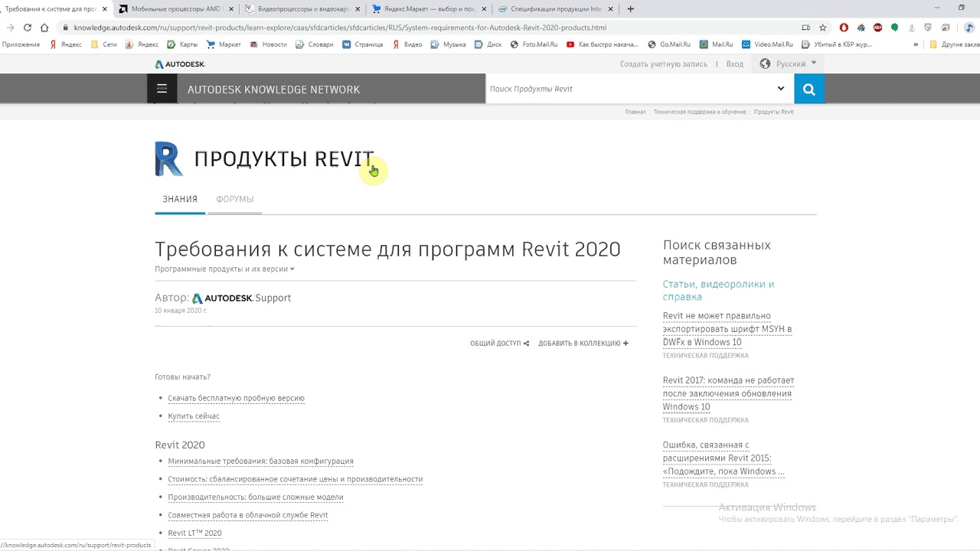Open Revit 2017 Windows 10 update article
Image resolution: width=980 pixels, height=551 pixels.
pos(728,393)
